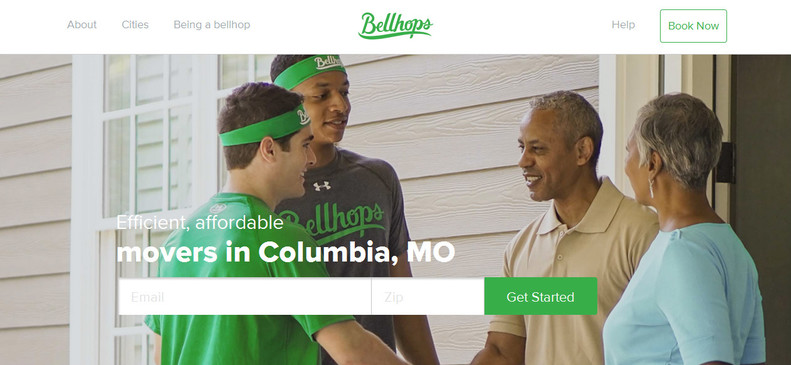Image resolution: width=791 pixels, height=365 pixels.
Task: Select the 'movers in Columbia, MO' headline
Action: [x=286, y=252]
